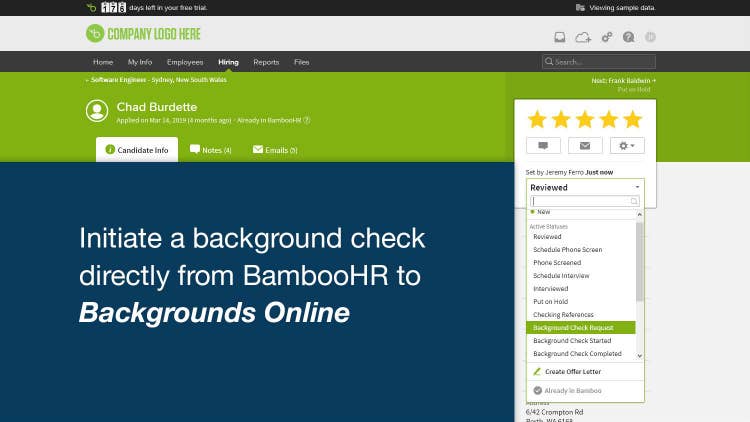
Task: Click the add comment button
Action: coord(543,145)
